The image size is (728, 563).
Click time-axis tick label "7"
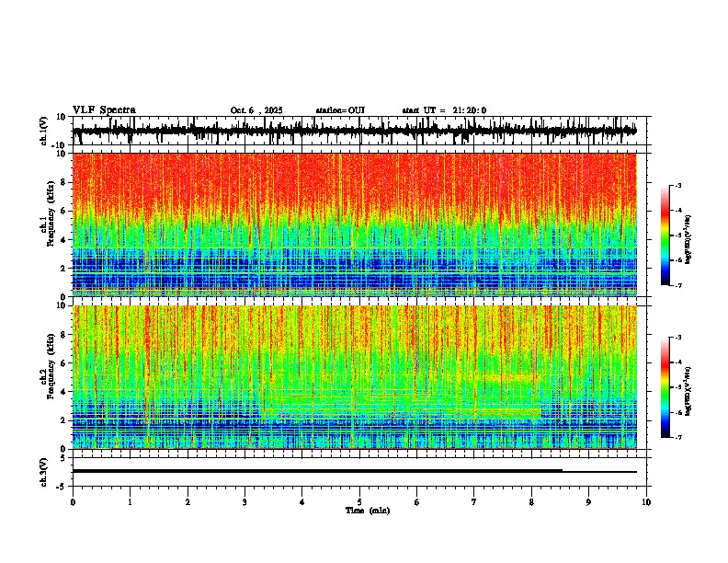coord(474,502)
